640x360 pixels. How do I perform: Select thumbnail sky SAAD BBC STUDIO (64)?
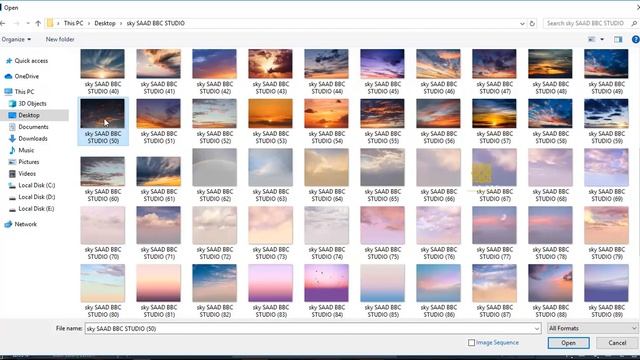(326, 167)
